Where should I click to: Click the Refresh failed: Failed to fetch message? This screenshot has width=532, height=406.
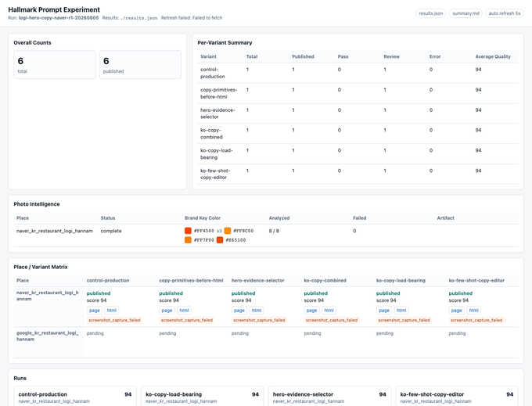192,18
